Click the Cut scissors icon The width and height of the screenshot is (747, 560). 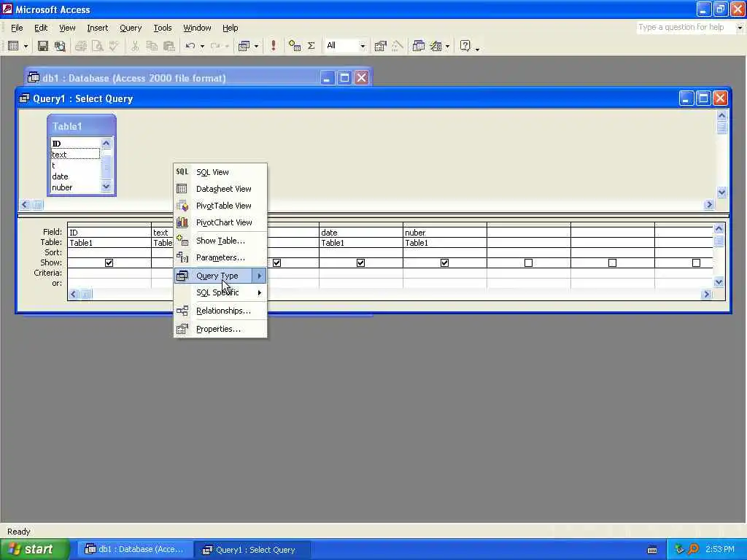135,46
